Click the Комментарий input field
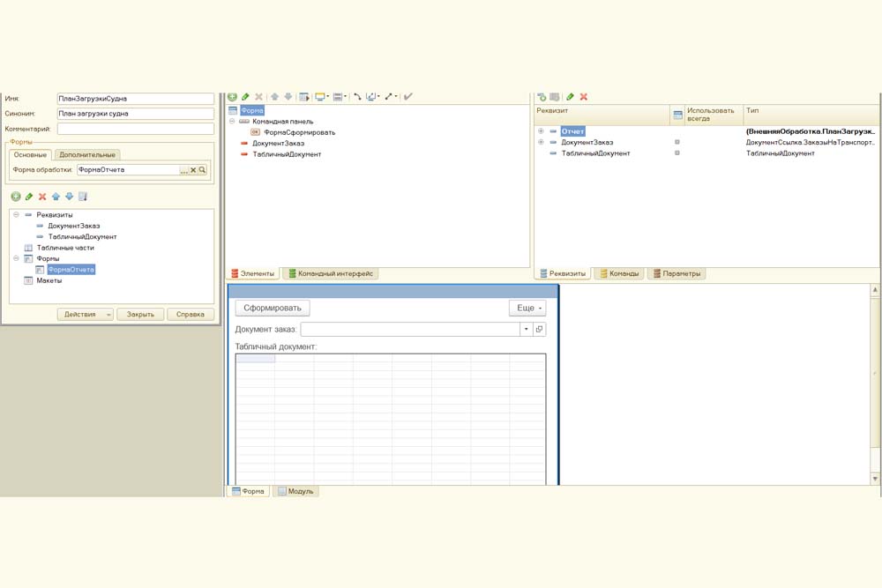Screen dimensions: 882x588 pos(136,129)
